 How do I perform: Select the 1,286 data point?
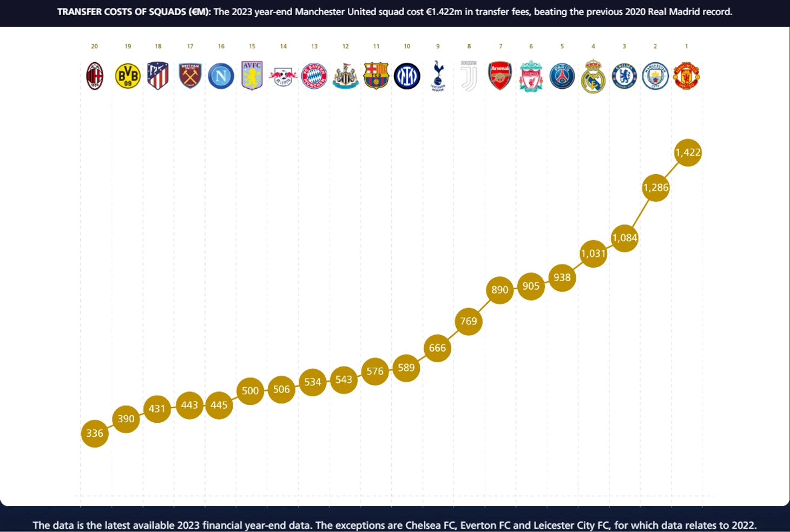pyautogui.click(x=656, y=188)
